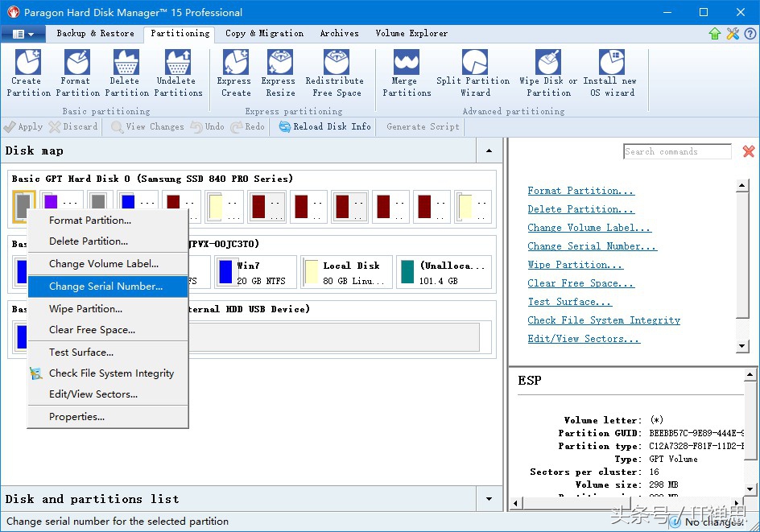
Task: Click the Search commands input field
Action: 676,151
